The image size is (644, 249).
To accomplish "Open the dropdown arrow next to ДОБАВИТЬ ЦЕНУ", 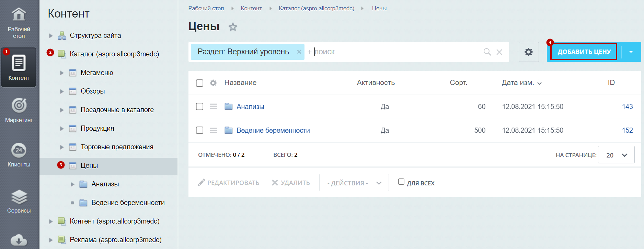I will tap(631, 52).
